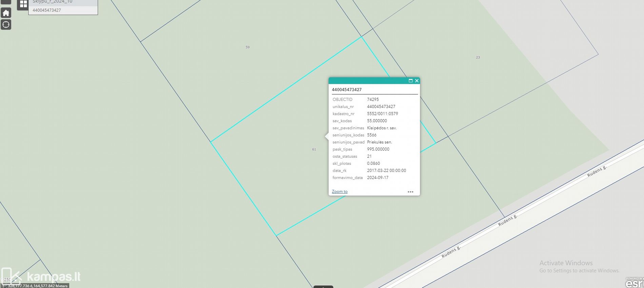
Task: Click the Zoom to link
Action: point(339,192)
